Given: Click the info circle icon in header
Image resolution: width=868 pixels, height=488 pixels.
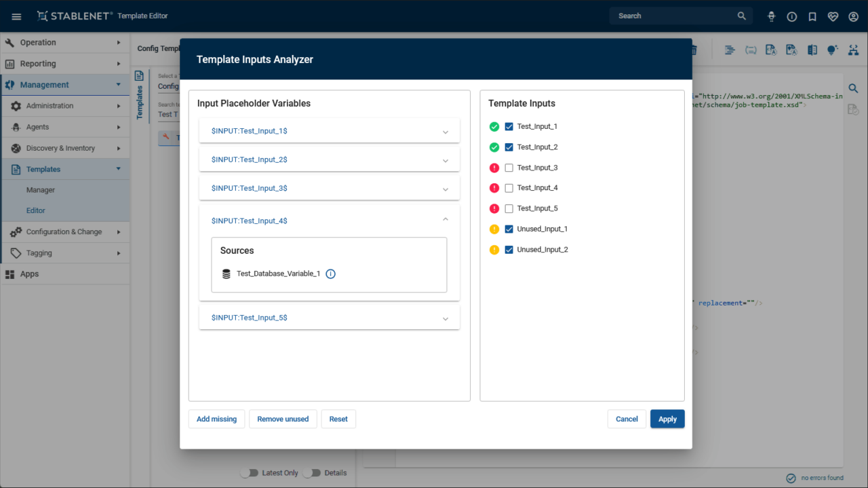Looking at the screenshot, I should [791, 16].
